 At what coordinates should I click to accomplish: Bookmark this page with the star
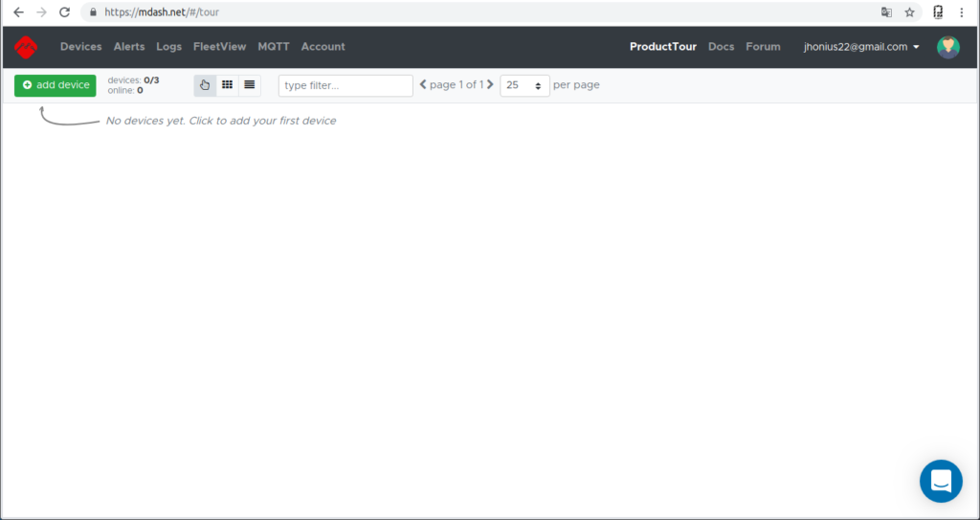click(x=909, y=11)
